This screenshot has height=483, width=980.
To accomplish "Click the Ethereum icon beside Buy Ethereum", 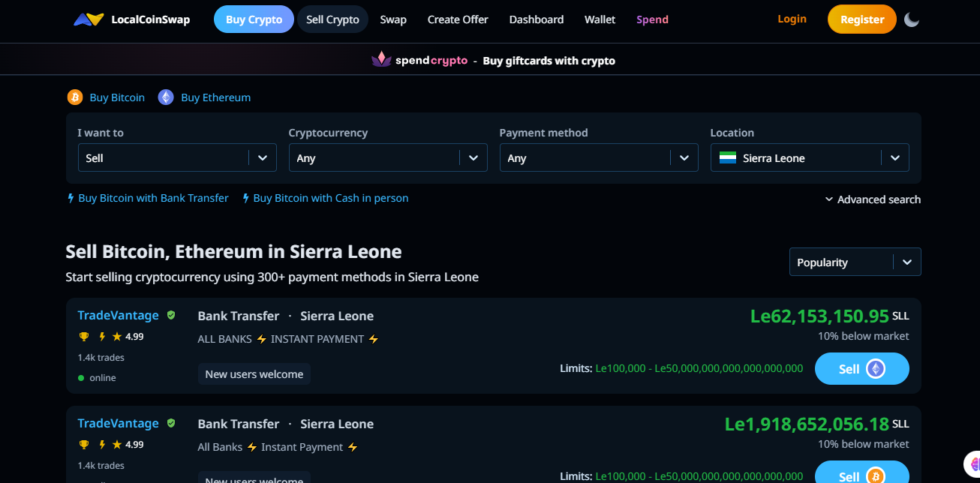I will tap(166, 97).
